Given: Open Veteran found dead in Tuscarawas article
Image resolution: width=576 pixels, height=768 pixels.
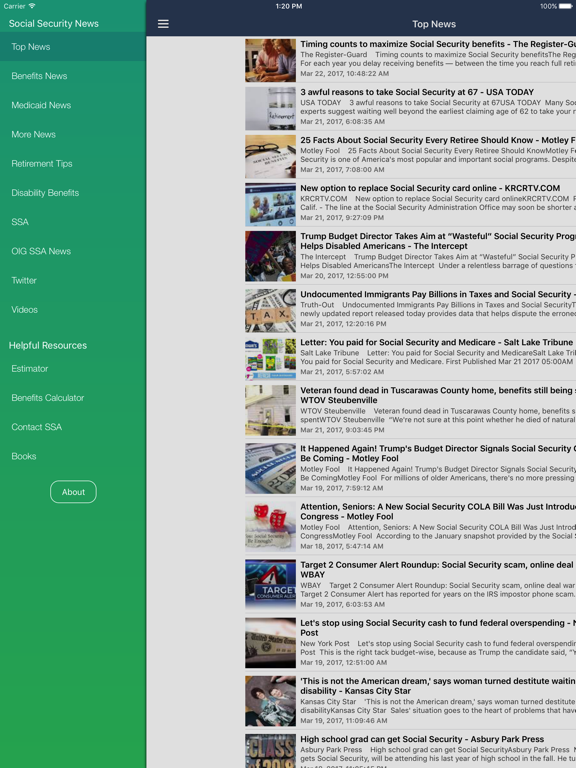Looking at the screenshot, I should [410, 411].
